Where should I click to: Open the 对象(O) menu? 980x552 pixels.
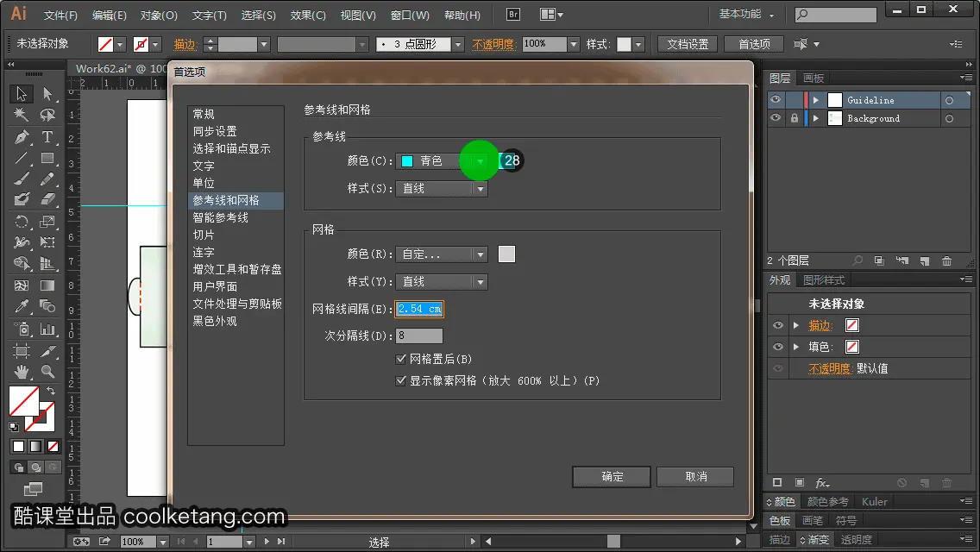point(159,15)
